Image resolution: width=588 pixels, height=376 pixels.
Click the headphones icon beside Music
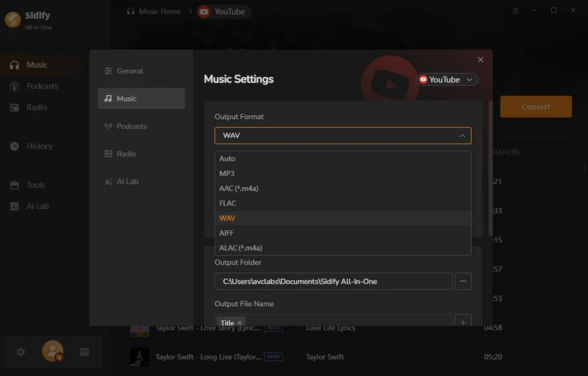14,65
